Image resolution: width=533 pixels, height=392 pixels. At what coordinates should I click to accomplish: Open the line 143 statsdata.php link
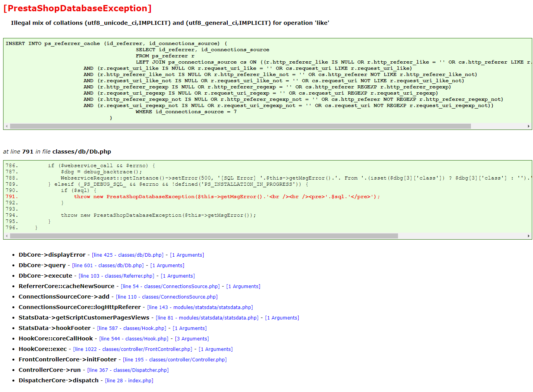pos(200,307)
